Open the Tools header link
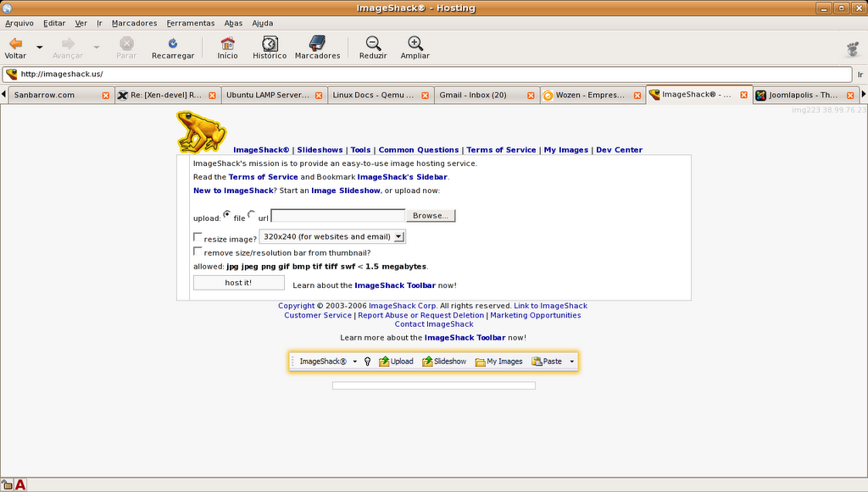The image size is (868, 492). [360, 150]
